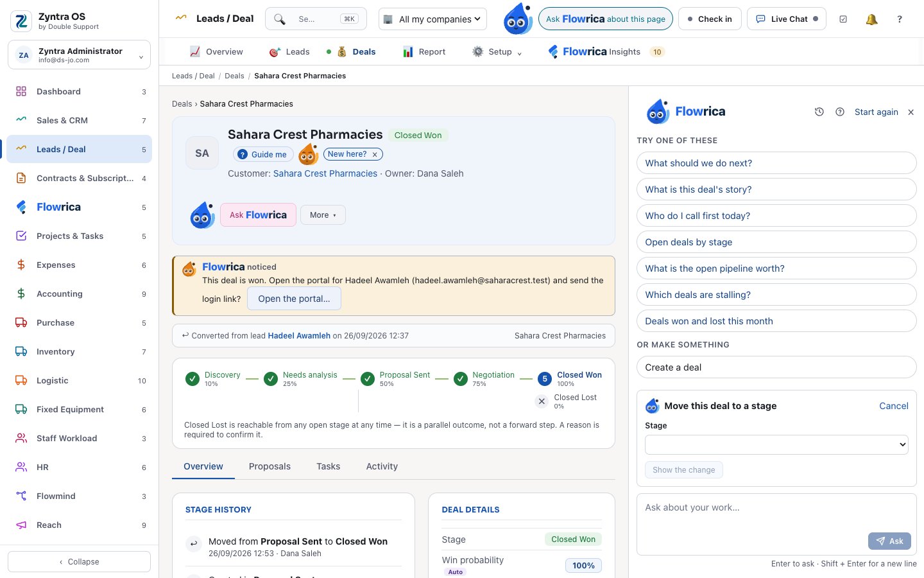Open the notifications bell icon
Viewport: 924px width, 578px height.
click(871, 19)
